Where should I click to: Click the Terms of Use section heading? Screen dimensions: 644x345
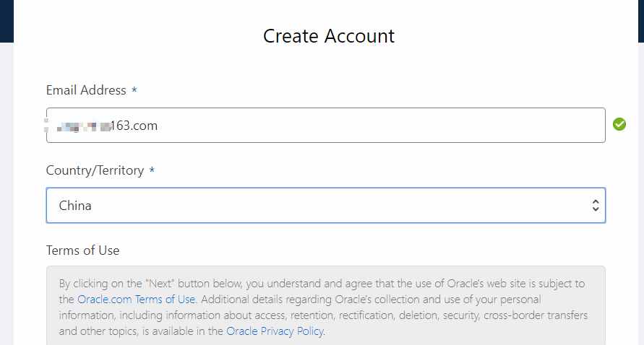tap(82, 250)
